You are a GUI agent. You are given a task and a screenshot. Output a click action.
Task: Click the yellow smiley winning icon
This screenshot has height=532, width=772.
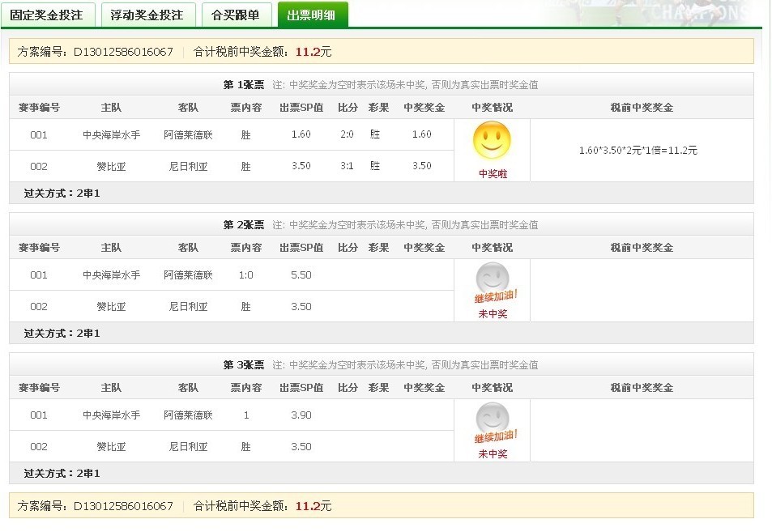pos(492,141)
